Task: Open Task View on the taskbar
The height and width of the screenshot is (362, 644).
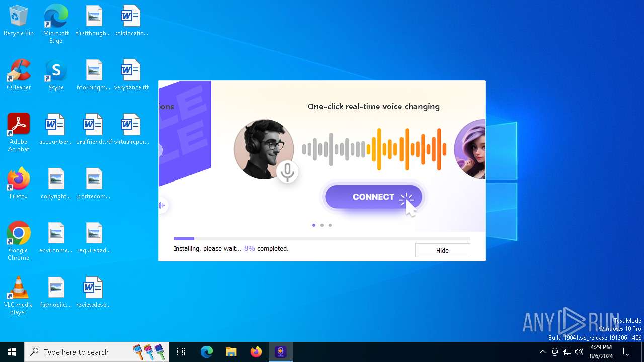Action: (x=181, y=352)
